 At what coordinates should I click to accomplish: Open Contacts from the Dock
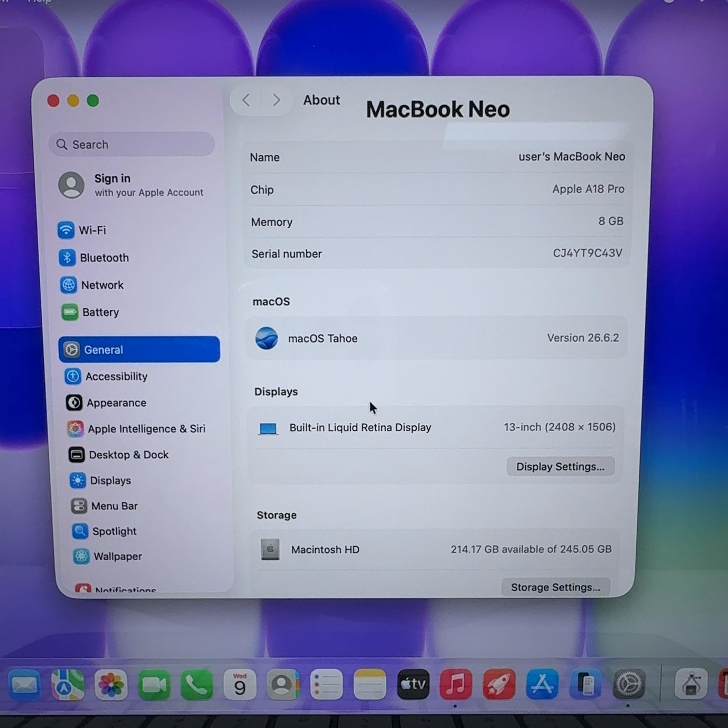click(283, 685)
